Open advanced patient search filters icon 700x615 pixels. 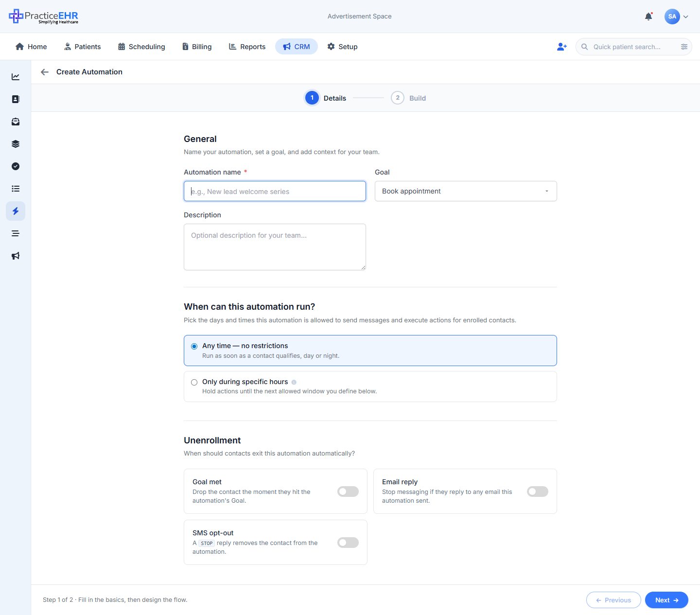[684, 47]
